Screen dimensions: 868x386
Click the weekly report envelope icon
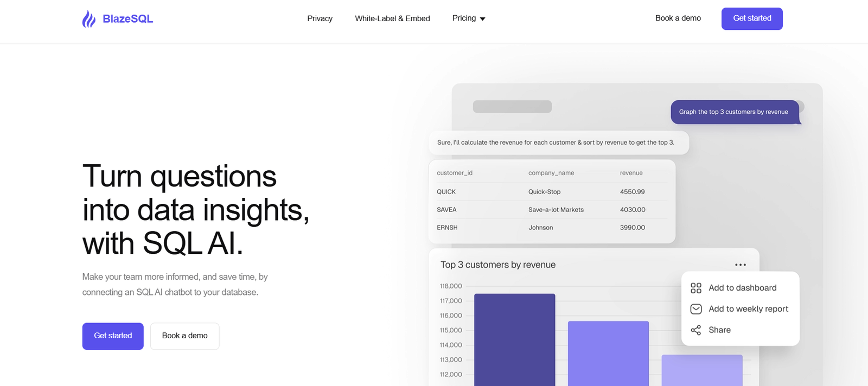[696, 309]
